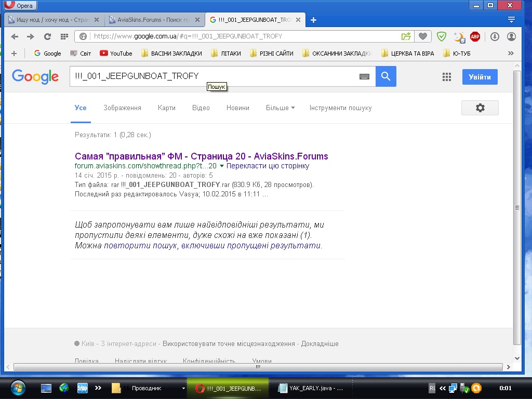The image size is (532, 399).
Task: Click the horizontal scrollbar thumb
Action: click(258, 367)
